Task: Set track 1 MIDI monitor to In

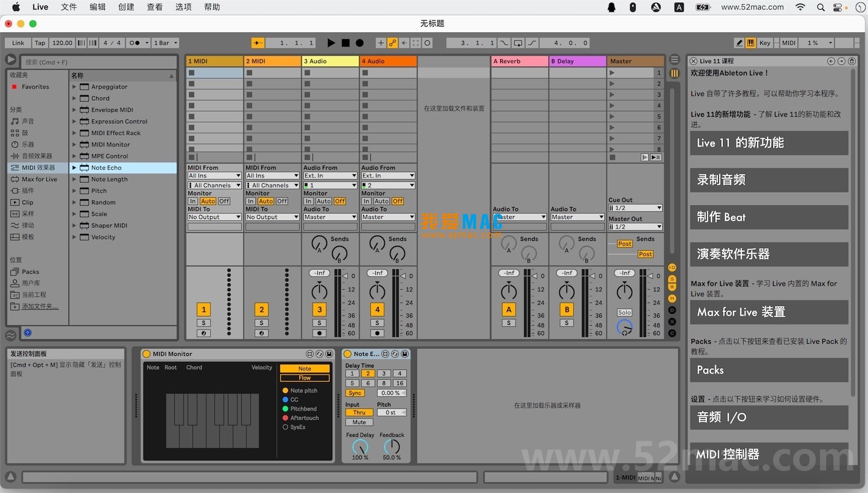Action: click(192, 201)
